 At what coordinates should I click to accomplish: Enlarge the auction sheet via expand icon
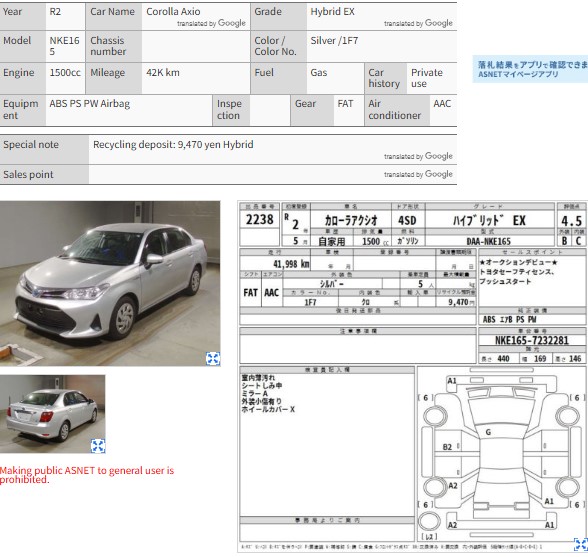[x=581, y=544]
